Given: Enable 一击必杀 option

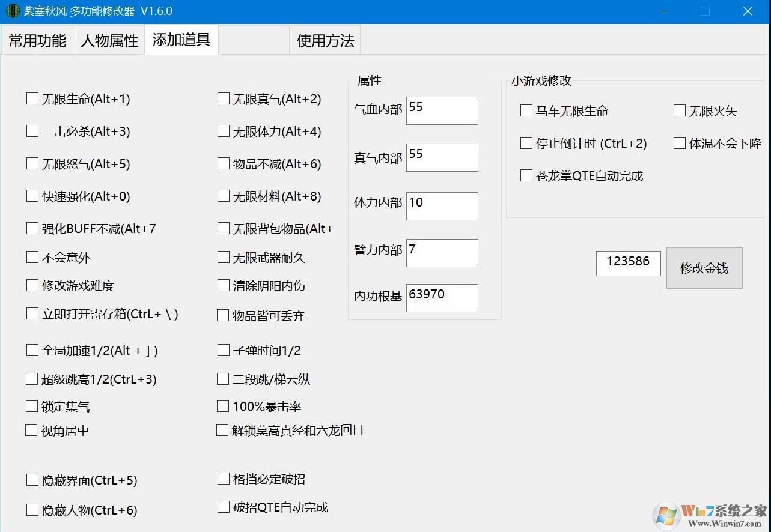Looking at the screenshot, I should click(x=32, y=131).
